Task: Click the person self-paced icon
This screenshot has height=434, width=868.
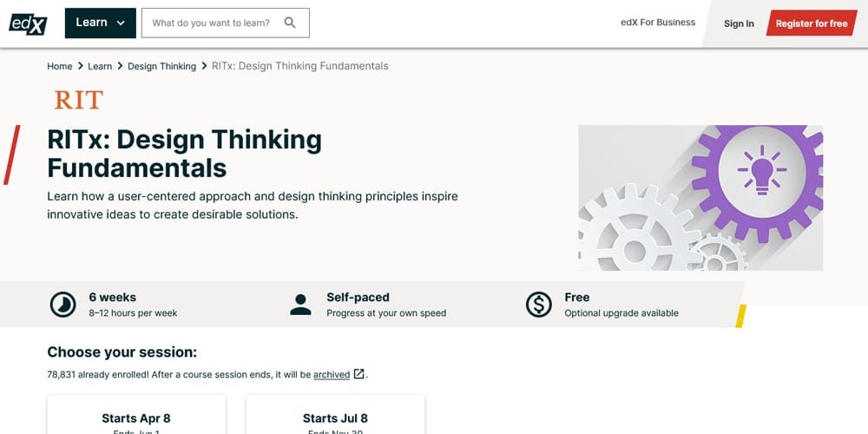Action: [x=300, y=305]
